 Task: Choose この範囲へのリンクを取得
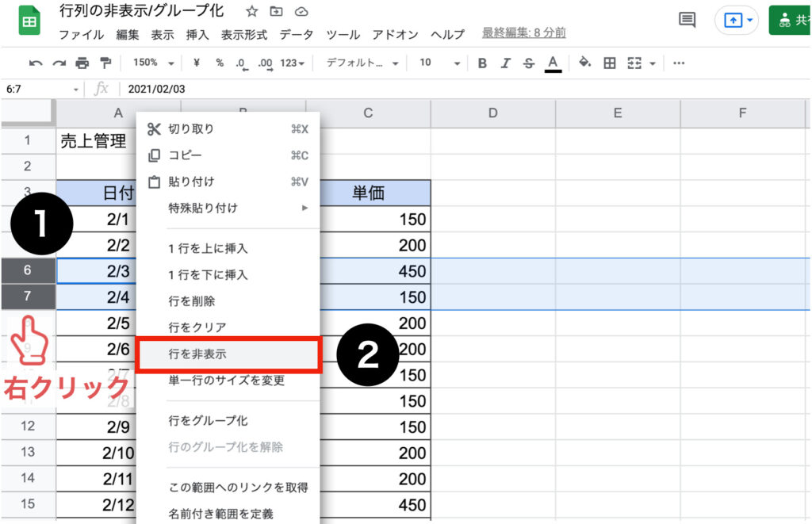click(228, 488)
